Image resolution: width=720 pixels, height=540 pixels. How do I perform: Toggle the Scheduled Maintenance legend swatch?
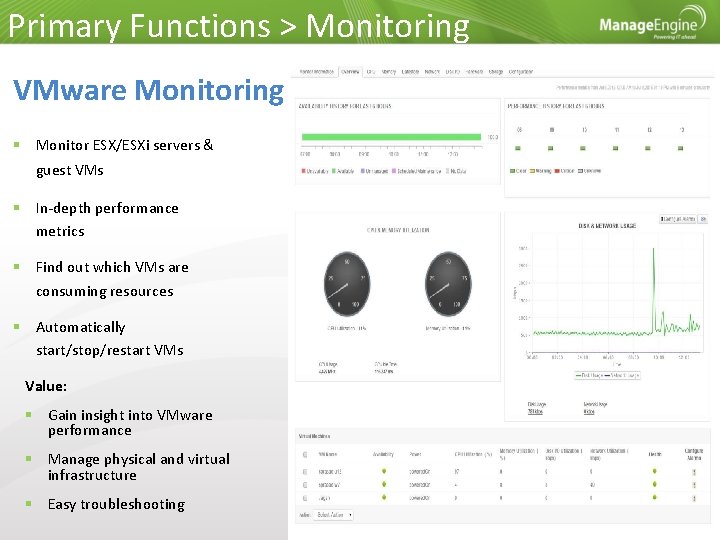click(x=394, y=171)
